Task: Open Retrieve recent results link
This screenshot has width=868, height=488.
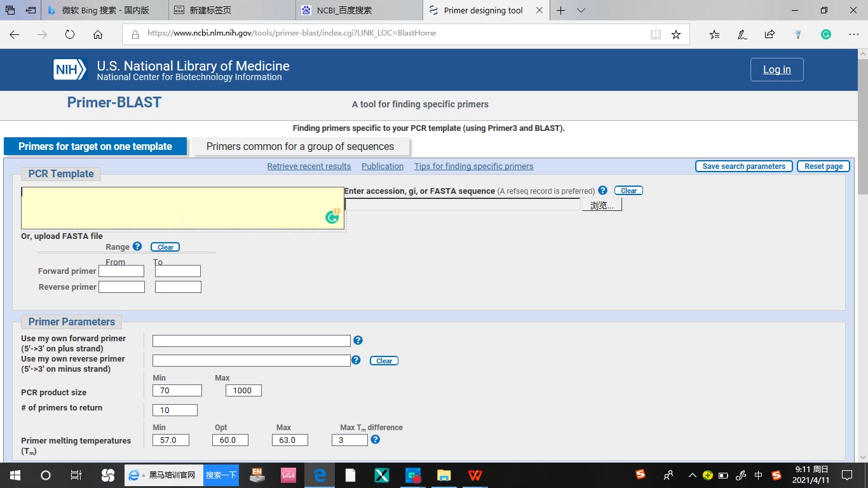Action: pos(309,166)
